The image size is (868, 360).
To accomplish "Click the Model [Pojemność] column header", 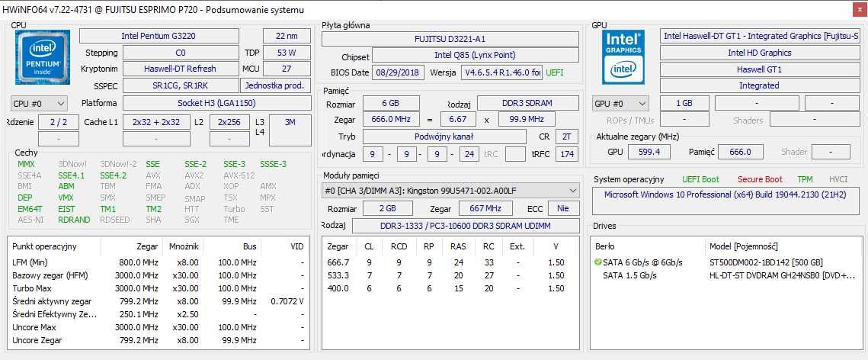I will pyautogui.click(x=744, y=246).
